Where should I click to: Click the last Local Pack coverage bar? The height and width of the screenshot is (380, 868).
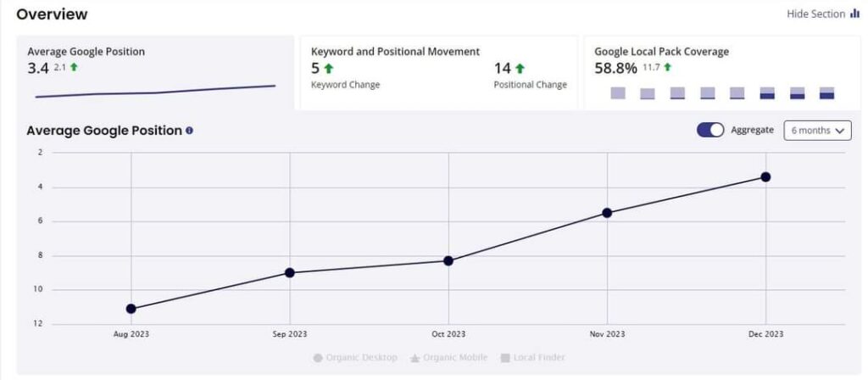coord(826,93)
